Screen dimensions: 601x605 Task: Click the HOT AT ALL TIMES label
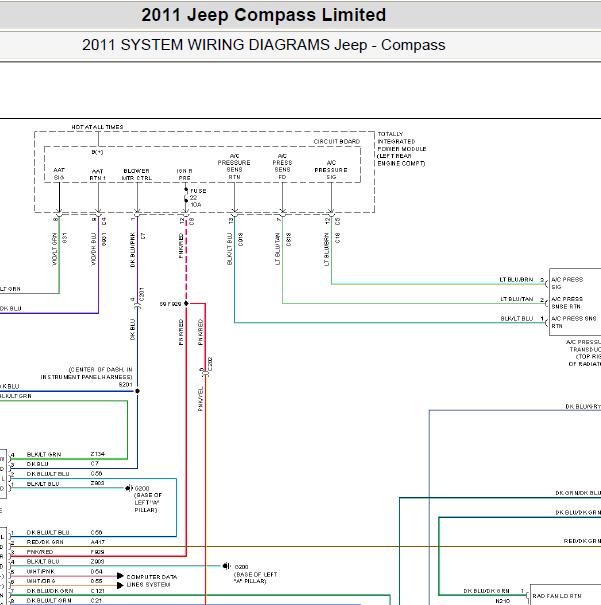[x=97, y=127]
